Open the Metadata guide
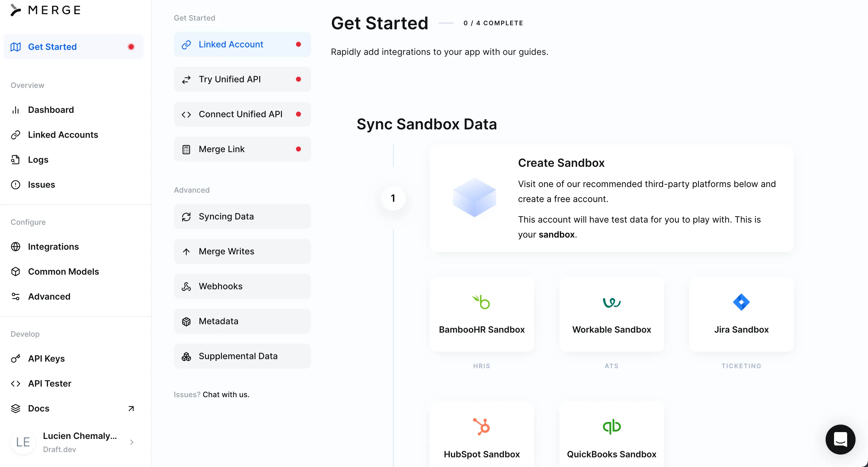Viewport: 868px width, 467px height. (242, 322)
